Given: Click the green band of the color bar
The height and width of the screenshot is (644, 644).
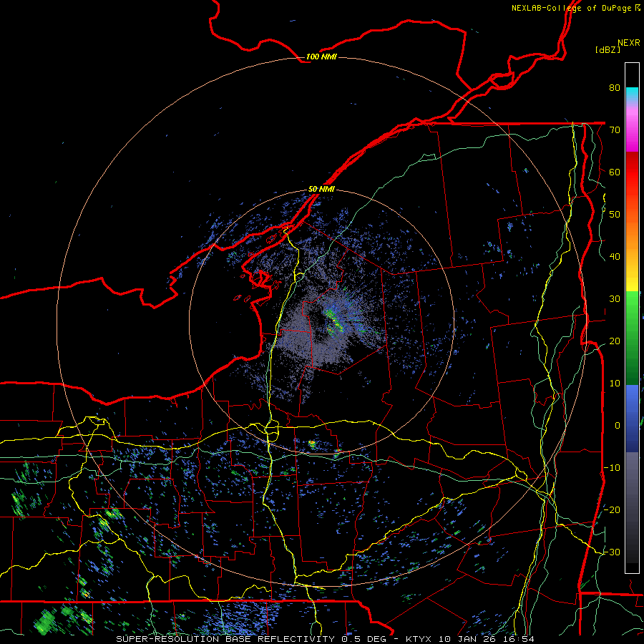Looking at the screenshot, I should click(632, 338).
